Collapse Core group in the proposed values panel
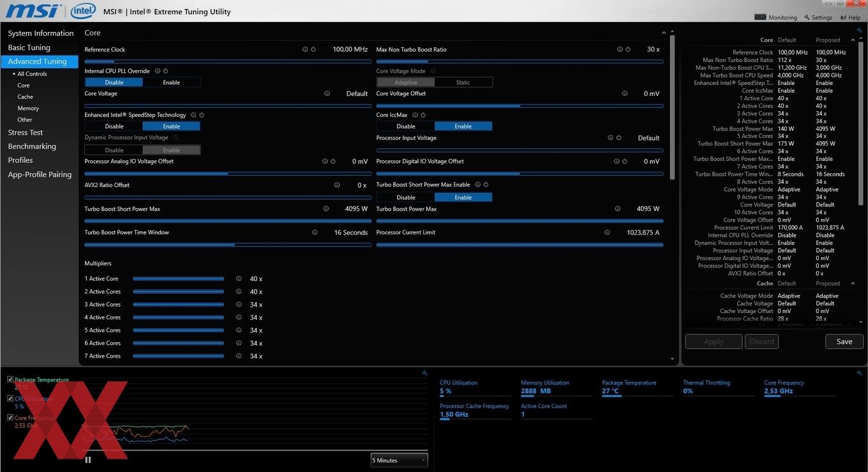Viewport: 868px width, 472px height. [x=854, y=40]
